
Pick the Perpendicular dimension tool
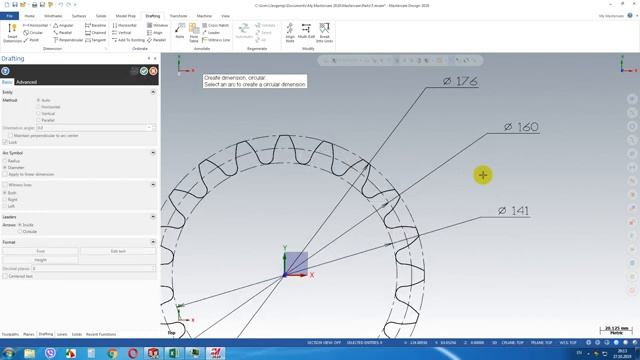68,40
